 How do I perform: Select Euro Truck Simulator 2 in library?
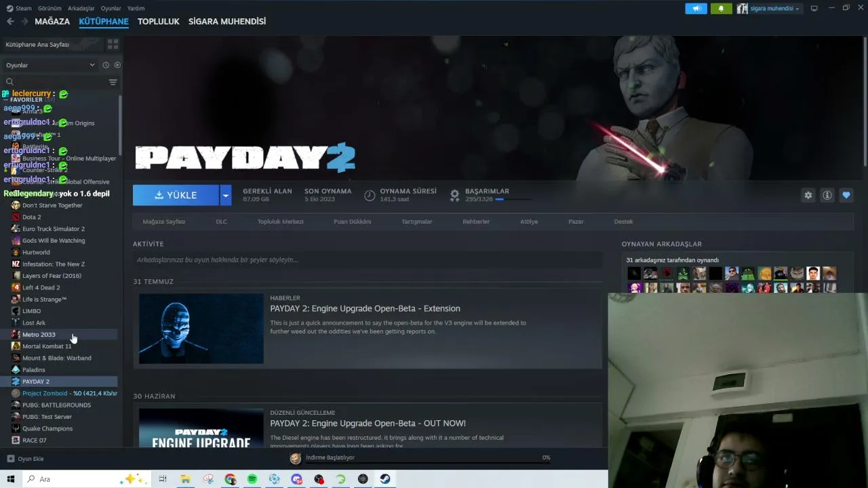point(54,229)
